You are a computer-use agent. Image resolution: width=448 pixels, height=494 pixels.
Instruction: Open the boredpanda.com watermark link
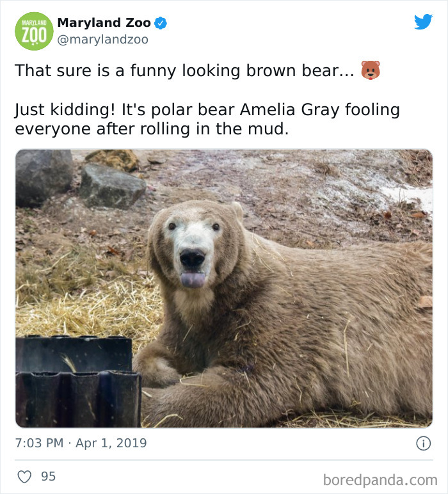point(380,479)
